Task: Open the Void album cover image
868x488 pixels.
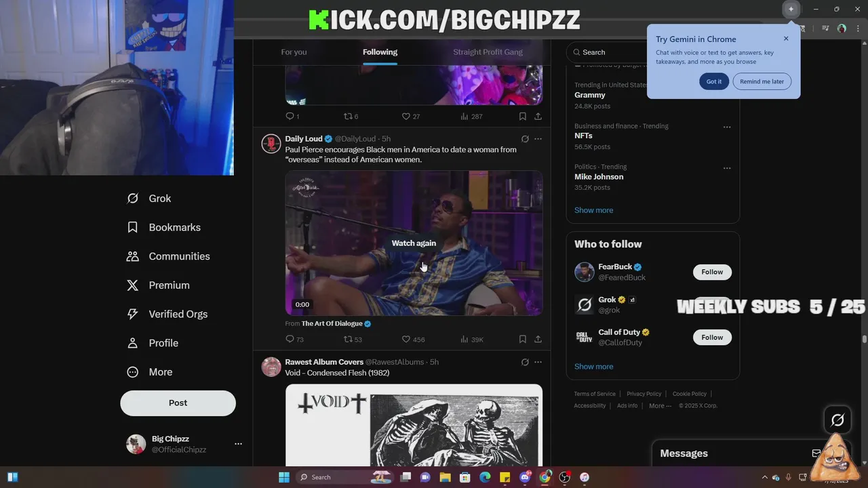Action: (414, 425)
